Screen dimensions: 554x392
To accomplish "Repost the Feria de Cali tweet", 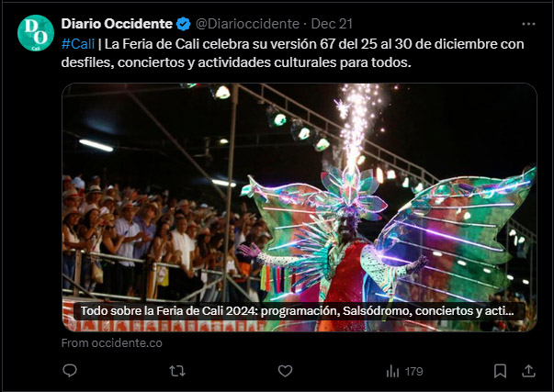I will (x=177, y=371).
